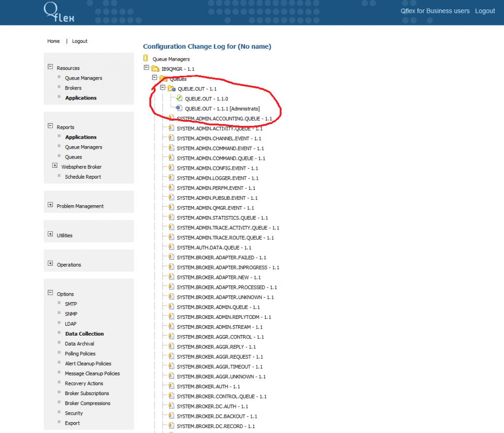
Task: Expand the Utilities section
Action: (50, 234)
